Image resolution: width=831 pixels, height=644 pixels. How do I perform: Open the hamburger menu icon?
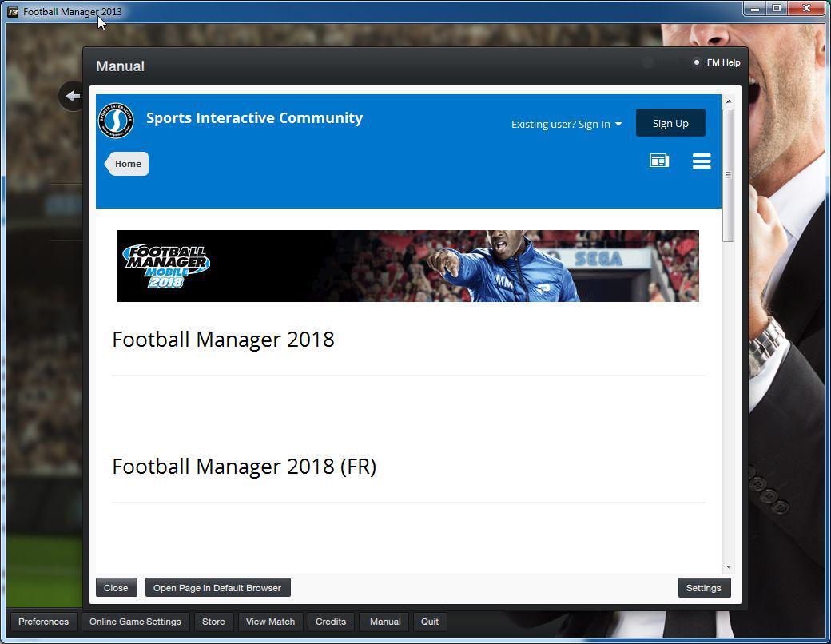(x=702, y=161)
